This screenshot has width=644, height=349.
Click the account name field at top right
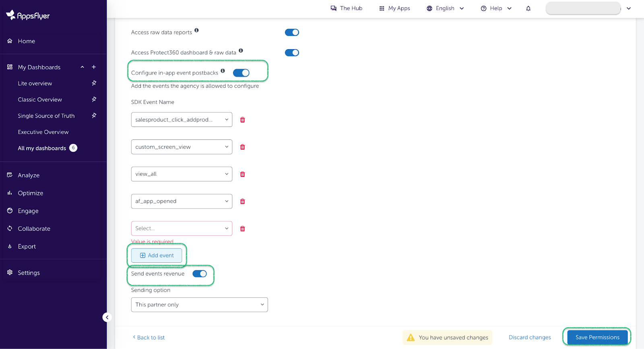(x=583, y=8)
